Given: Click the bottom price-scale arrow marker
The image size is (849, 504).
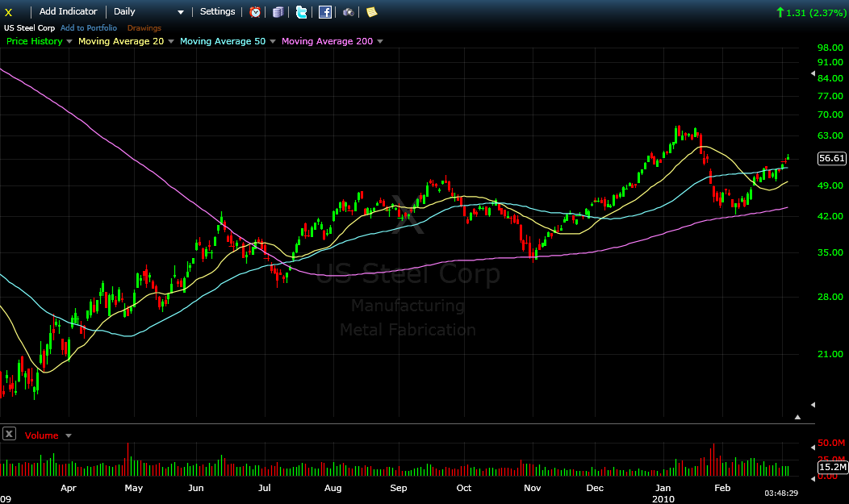Looking at the screenshot, I should (x=813, y=405).
